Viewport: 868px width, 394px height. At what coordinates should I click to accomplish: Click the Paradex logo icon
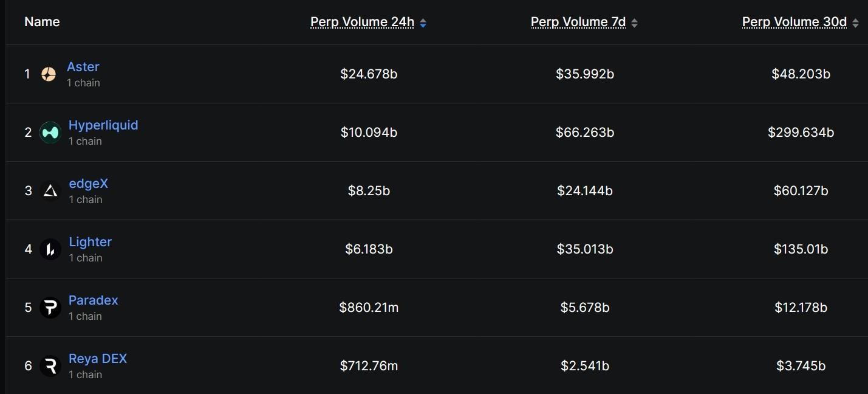click(50, 308)
